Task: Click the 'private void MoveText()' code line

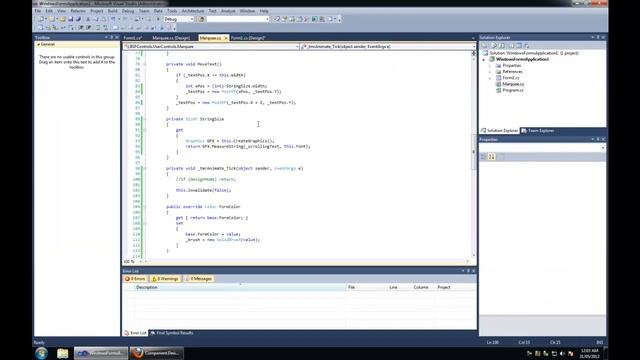Action: click(193, 64)
